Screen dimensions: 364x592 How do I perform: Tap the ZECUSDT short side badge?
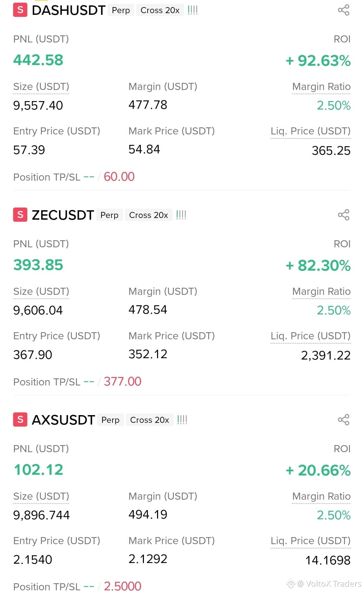click(x=20, y=215)
